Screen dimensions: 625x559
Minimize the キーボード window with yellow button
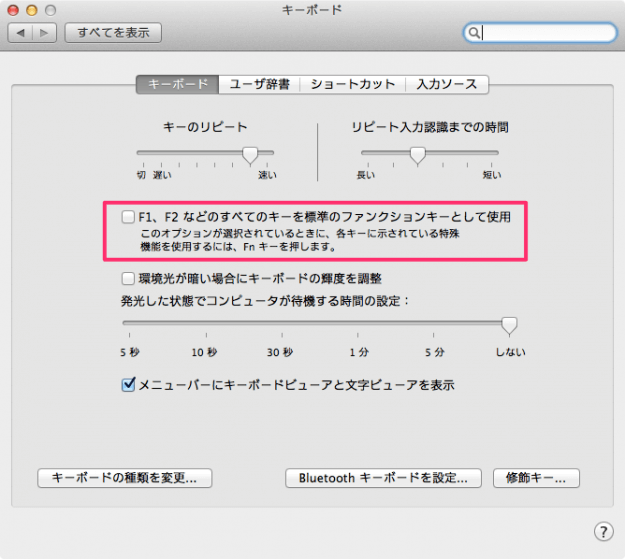pos(32,10)
